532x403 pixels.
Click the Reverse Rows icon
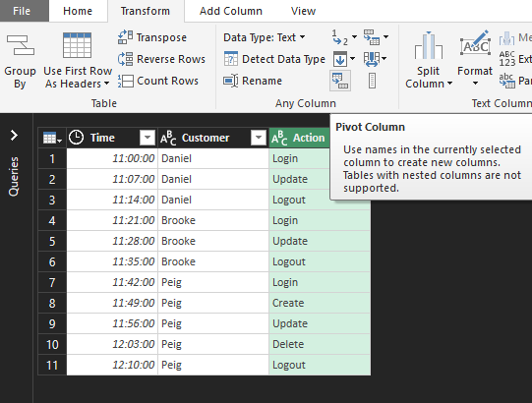point(125,59)
